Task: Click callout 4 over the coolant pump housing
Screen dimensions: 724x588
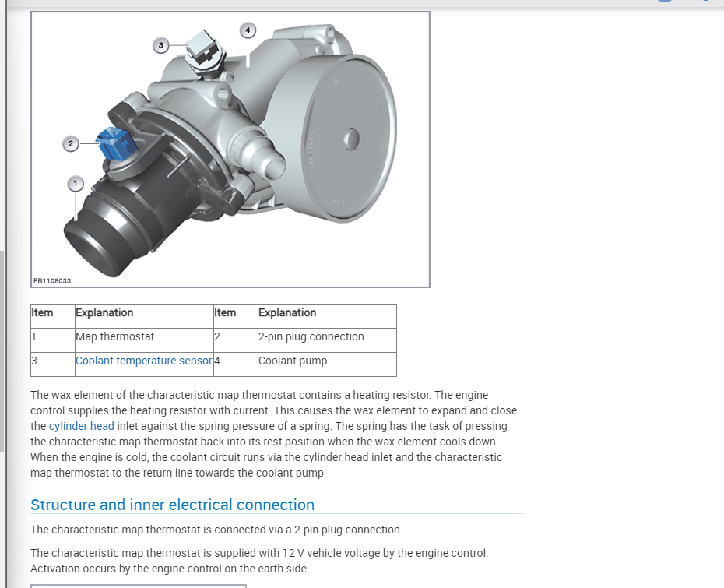Action: (x=248, y=29)
